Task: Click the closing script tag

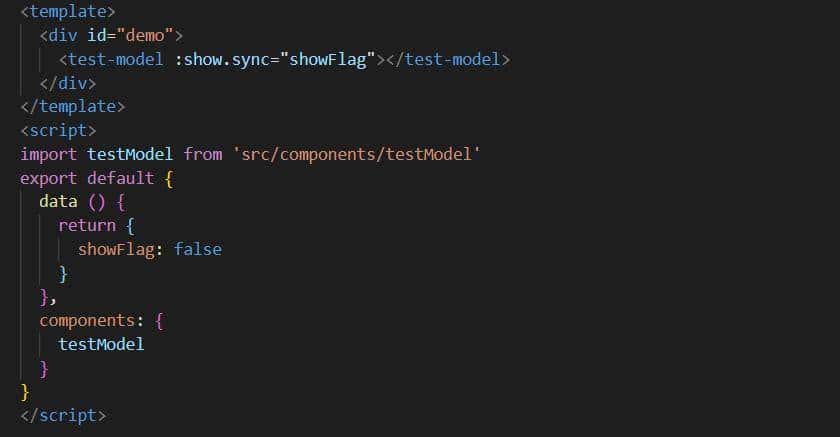Action: [63, 415]
